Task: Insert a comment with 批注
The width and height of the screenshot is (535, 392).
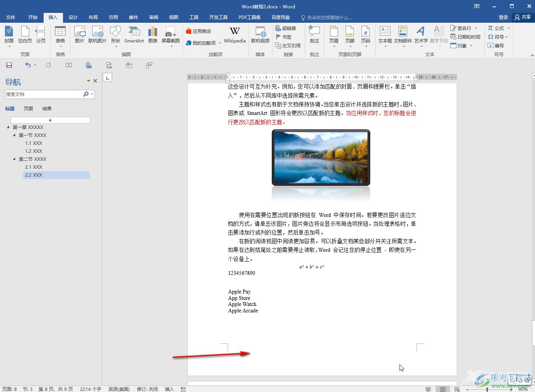Action: pyautogui.click(x=315, y=35)
